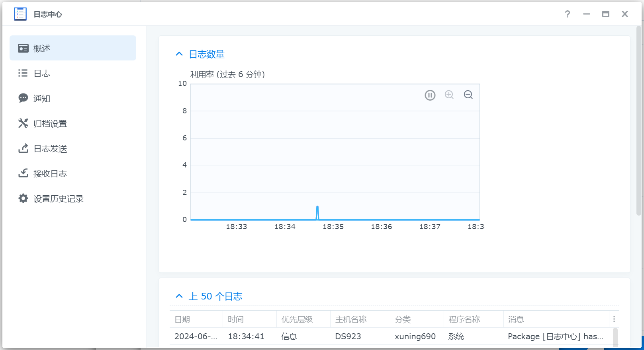The height and width of the screenshot is (350, 644).
Task: Open 归档设置 from the sidebar
Action: (x=73, y=123)
